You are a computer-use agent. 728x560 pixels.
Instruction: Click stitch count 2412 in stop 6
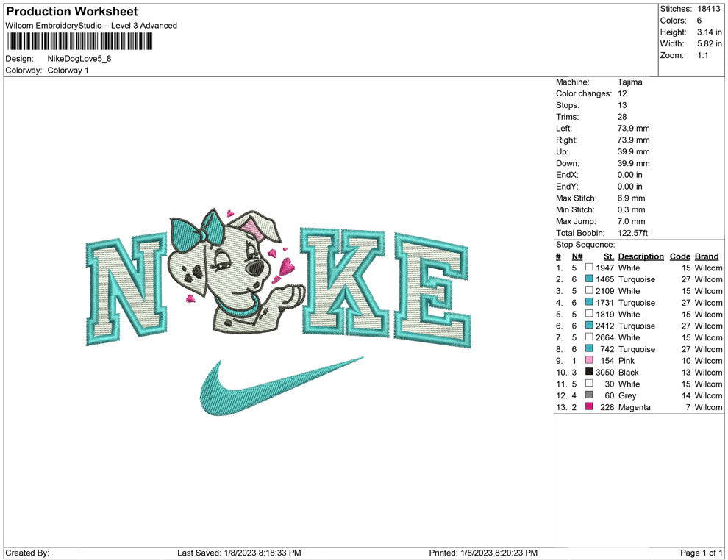point(605,326)
